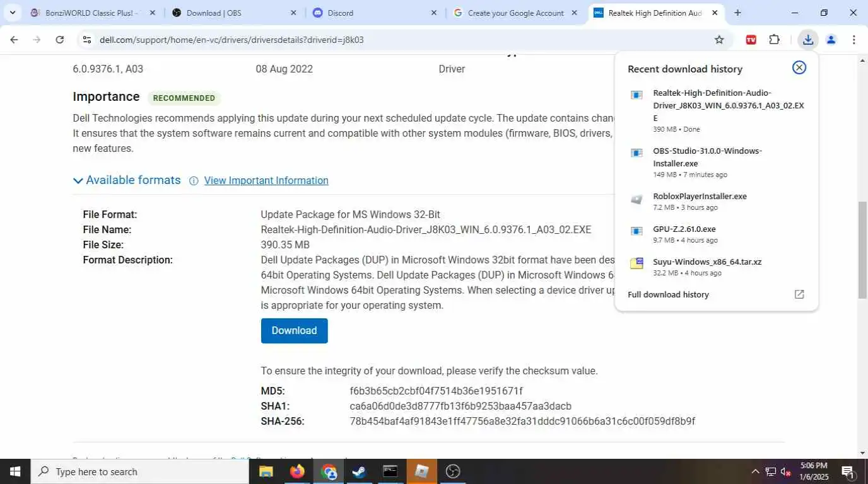Open the Extensions puzzle-piece icon

[x=775, y=40]
